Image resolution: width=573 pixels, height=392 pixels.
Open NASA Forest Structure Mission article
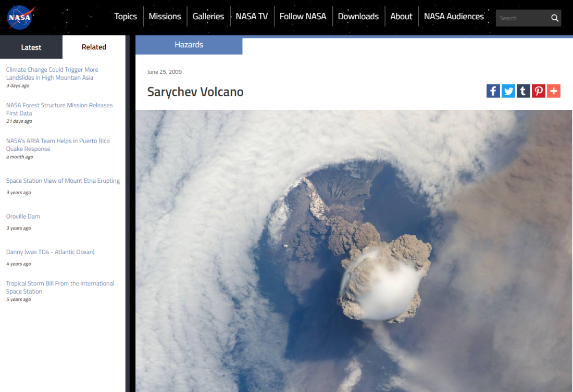coord(59,109)
